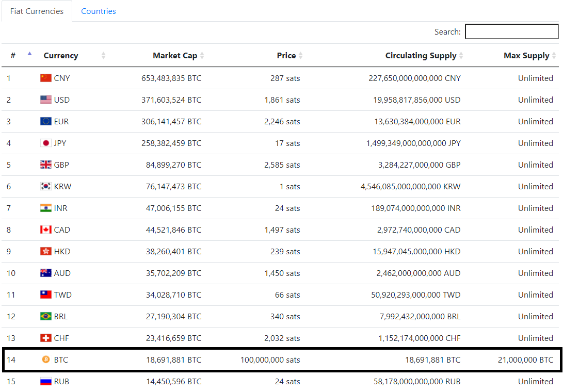Click market cap 371,603,524 BTC
This screenshot has height=392, width=563.
click(x=171, y=100)
